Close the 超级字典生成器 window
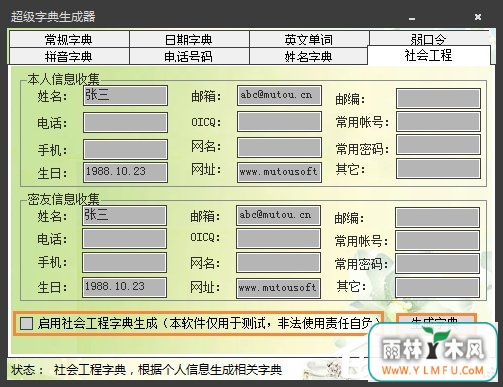Screen dimensions: 503x387 (x=478, y=17)
